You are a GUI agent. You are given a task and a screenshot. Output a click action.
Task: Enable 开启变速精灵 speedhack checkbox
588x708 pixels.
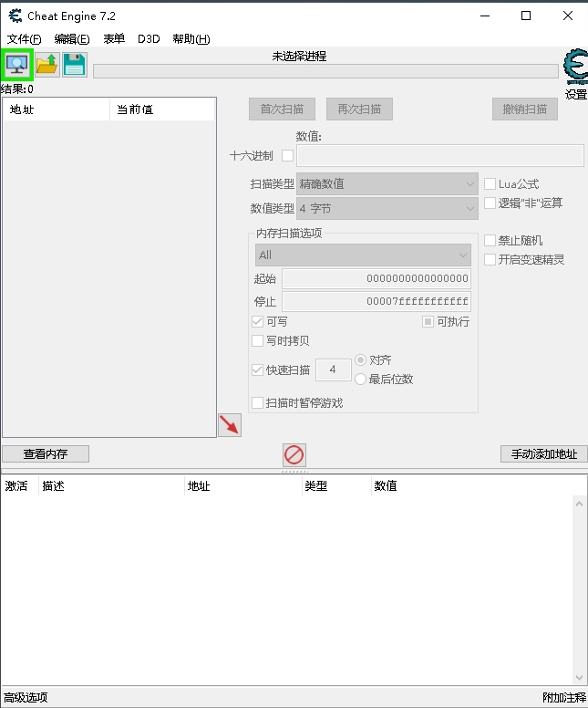coord(490,259)
